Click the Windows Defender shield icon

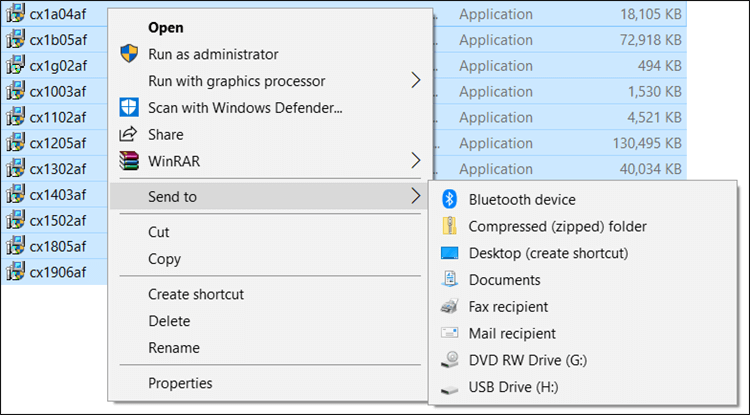pyautogui.click(x=128, y=107)
